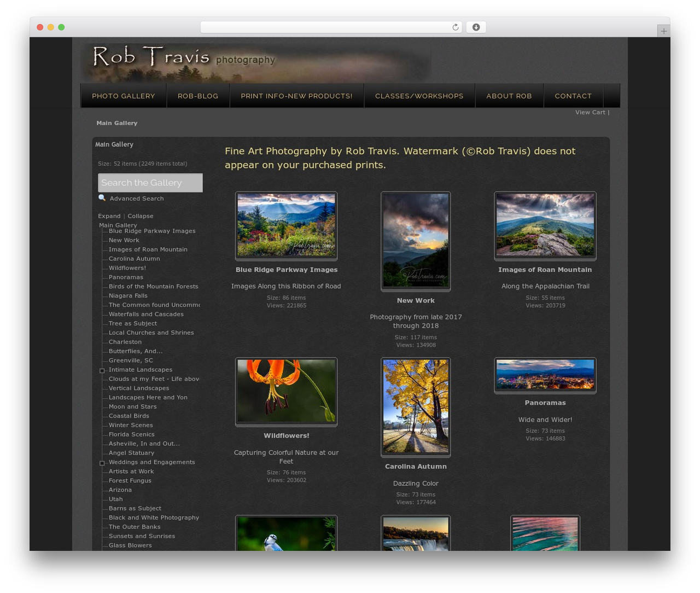Open the Rob-Blog menu item
This screenshot has width=700, height=593.
pyautogui.click(x=198, y=96)
